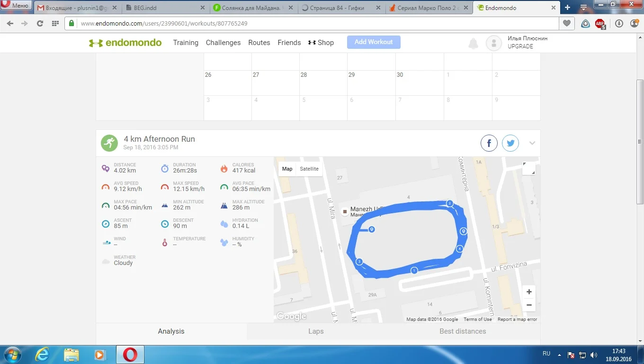Open the user profile avatar
Viewport: 644px width, 364px height.
pyautogui.click(x=494, y=43)
